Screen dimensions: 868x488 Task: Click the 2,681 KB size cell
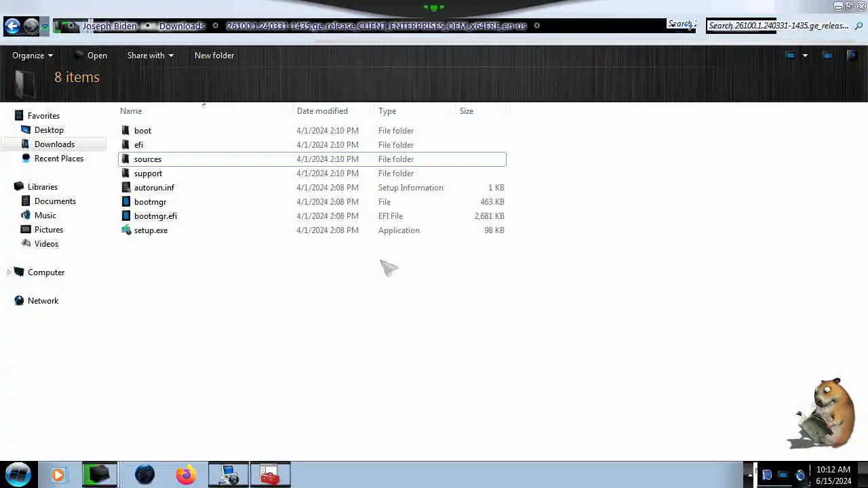click(489, 216)
